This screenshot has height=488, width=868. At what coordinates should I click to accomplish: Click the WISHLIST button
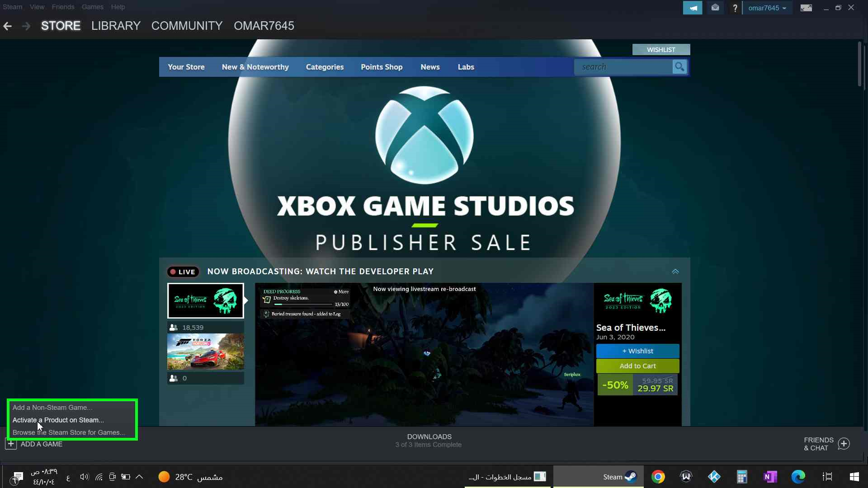pos(661,50)
